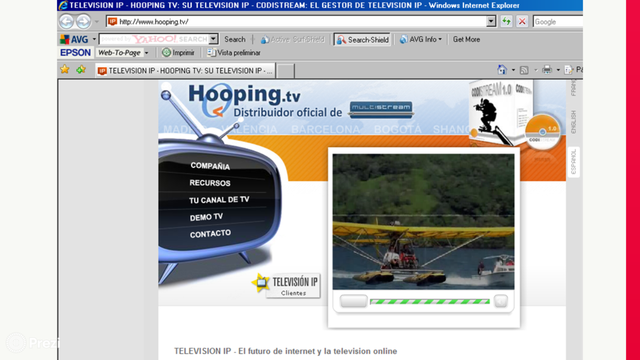Click Add to Favorites star-plus icon
The image size is (640, 360).
point(81,70)
